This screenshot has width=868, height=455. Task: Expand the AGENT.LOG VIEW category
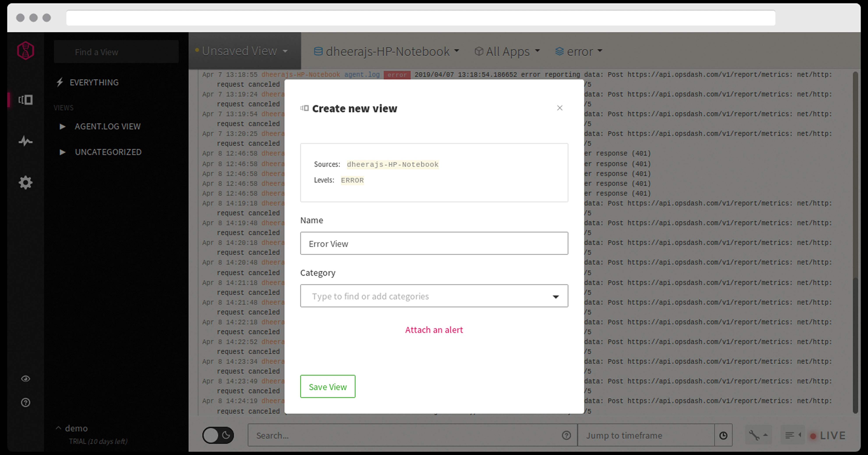coord(63,127)
